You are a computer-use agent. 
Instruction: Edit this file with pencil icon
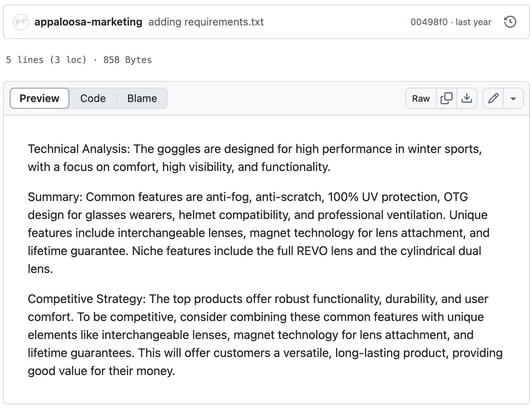coord(493,98)
